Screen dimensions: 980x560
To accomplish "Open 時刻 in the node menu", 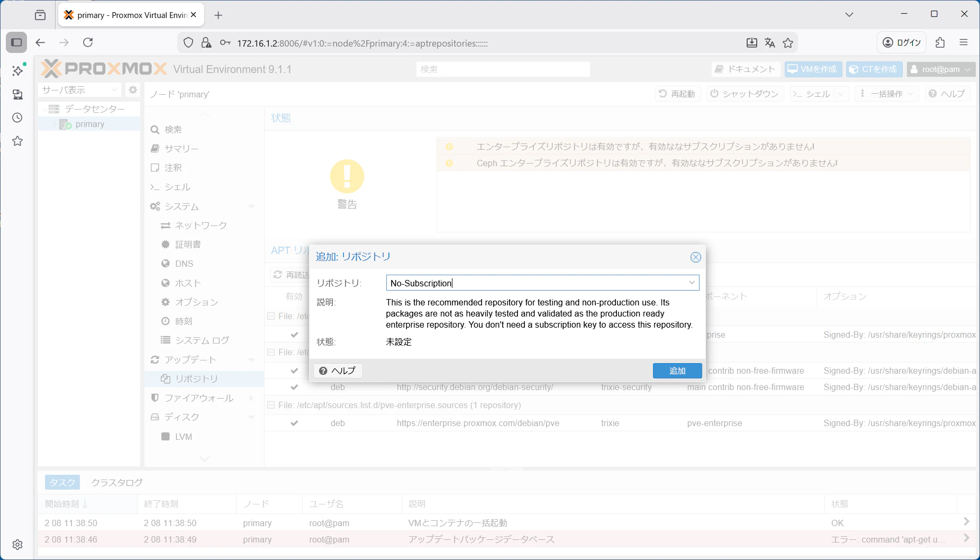I will [x=204, y=321].
